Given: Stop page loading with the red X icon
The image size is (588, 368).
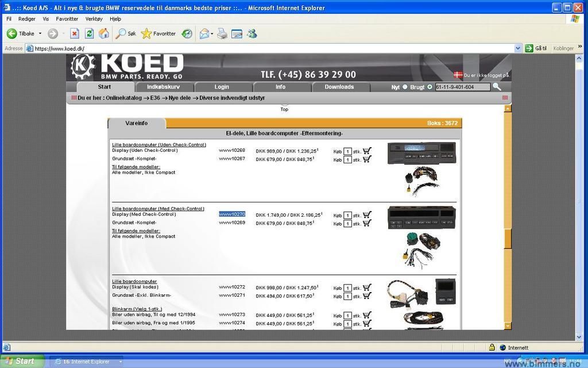Looking at the screenshot, I should (75, 34).
